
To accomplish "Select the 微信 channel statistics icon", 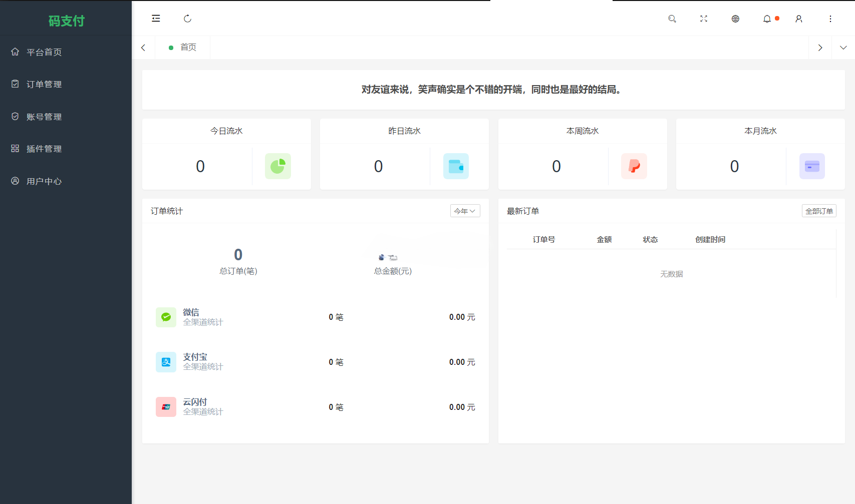I will 166,317.
